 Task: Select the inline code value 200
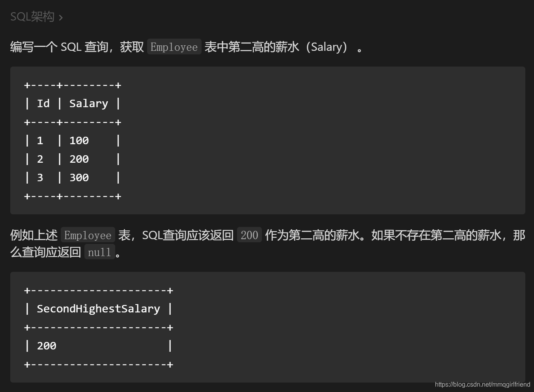(x=249, y=235)
